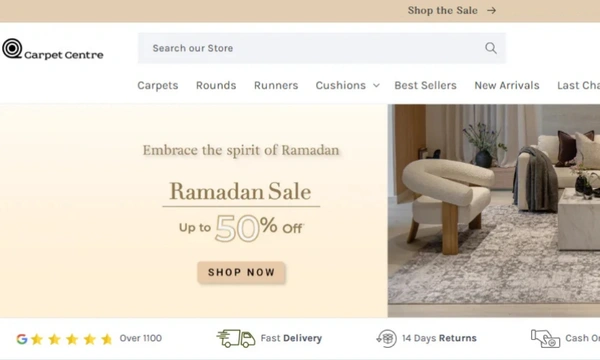Click the cash on delivery hand icon

[x=545, y=338]
